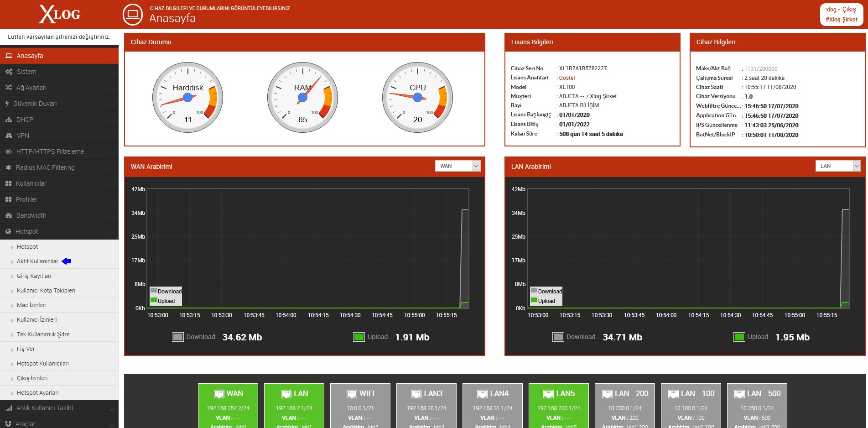
Task: Select the LAN5 interface tile
Action: point(559,406)
